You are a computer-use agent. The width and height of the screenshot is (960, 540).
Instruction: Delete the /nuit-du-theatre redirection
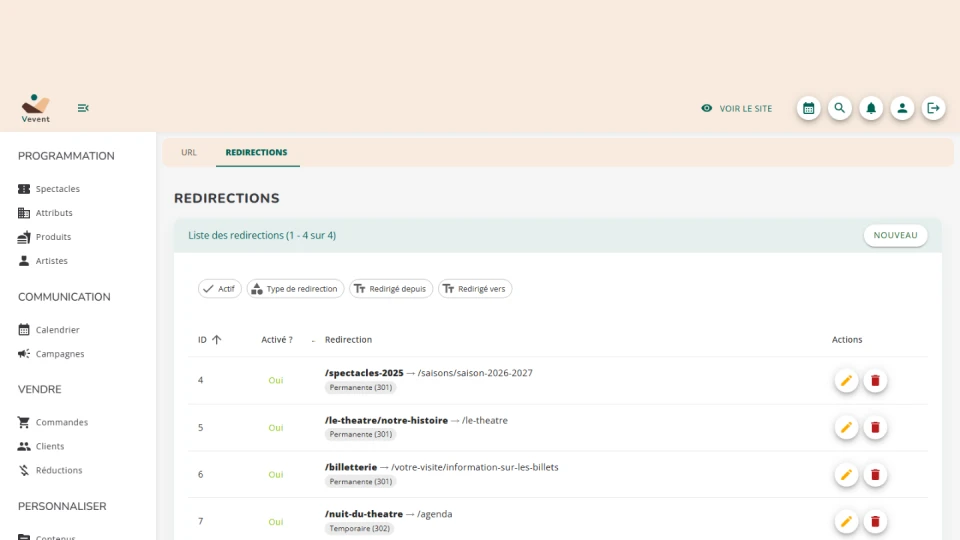click(876, 522)
